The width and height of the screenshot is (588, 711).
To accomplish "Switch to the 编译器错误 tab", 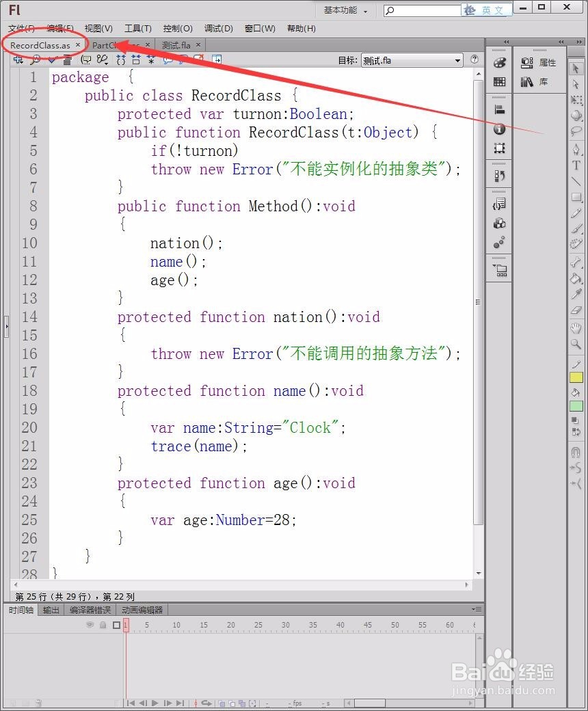I will (x=90, y=611).
